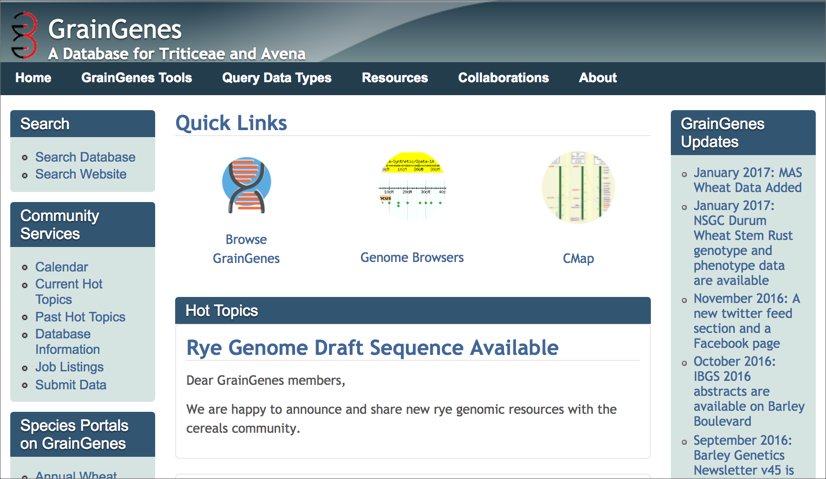Viewport: 826px width, 479px height.
Task: Open October 2016 IBGS abstracts update
Action: pos(749,392)
